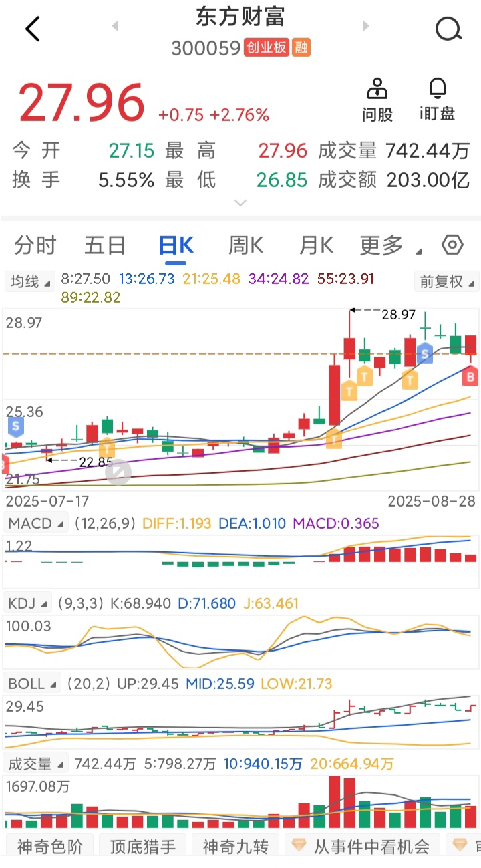481x868 pixels.
Task: Switch to 五日 tab
Action: (x=105, y=246)
